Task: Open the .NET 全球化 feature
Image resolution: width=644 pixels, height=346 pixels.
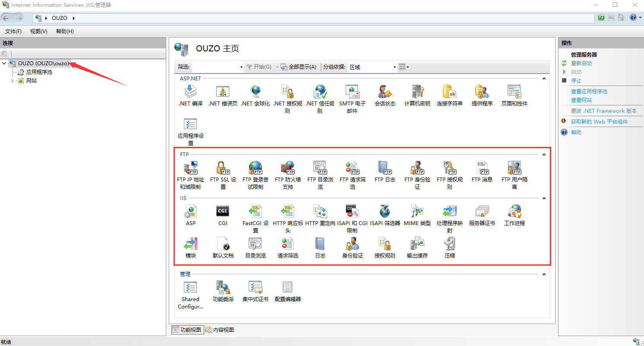Action: coord(255,96)
